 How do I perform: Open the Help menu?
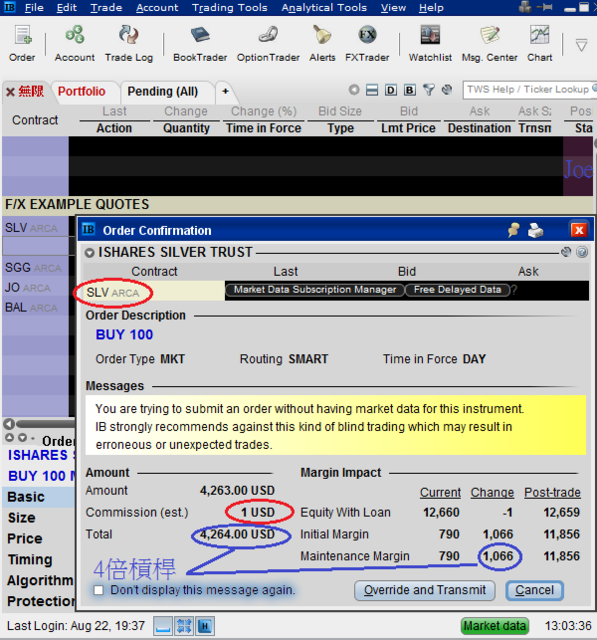pos(431,8)
